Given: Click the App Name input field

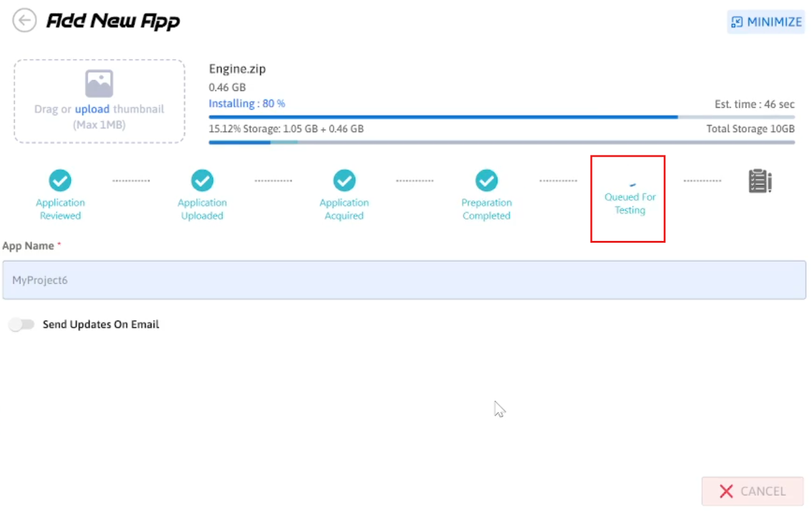Looking at the screenshot, I should click(404, 280).
